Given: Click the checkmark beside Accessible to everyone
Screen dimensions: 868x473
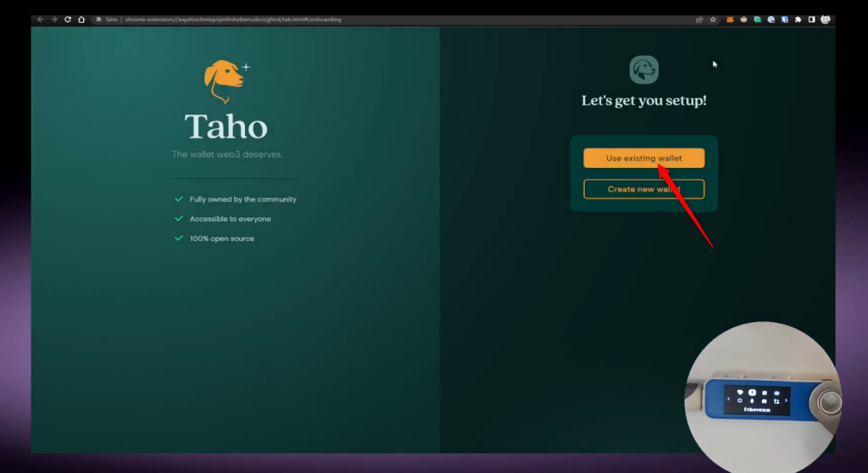Looking at the screenshot, I should pyautogui.click(x=179, y=219).
